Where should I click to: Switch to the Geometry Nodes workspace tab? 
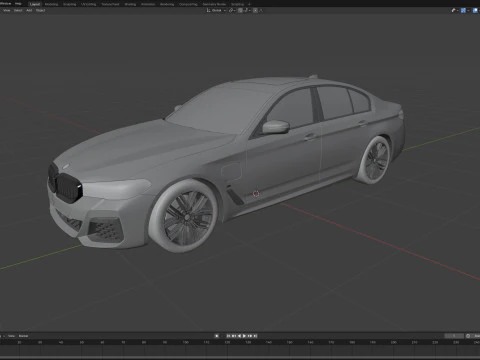coord(214,4)
